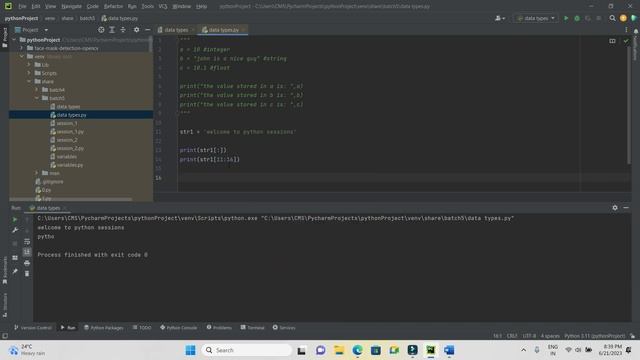640x360 pixels.
Task: Click Collapse All in Project panel toolbar
Action: click(123, 30)
